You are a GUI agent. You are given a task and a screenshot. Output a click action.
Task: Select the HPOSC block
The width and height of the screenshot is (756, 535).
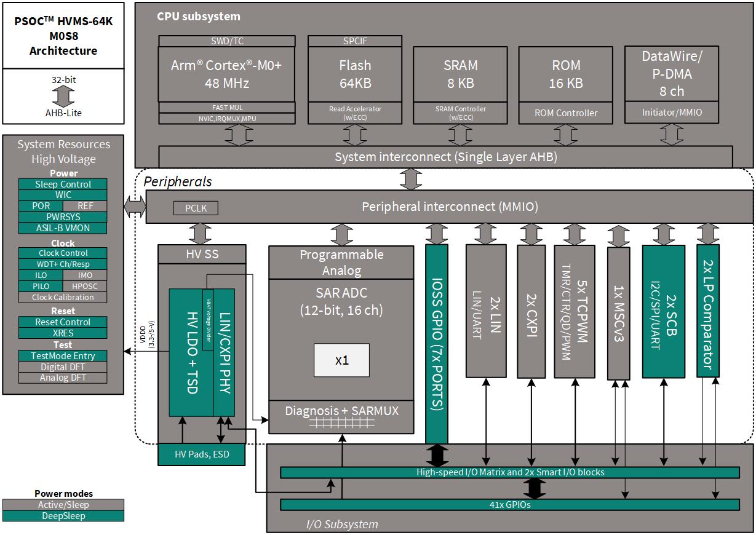86,286
